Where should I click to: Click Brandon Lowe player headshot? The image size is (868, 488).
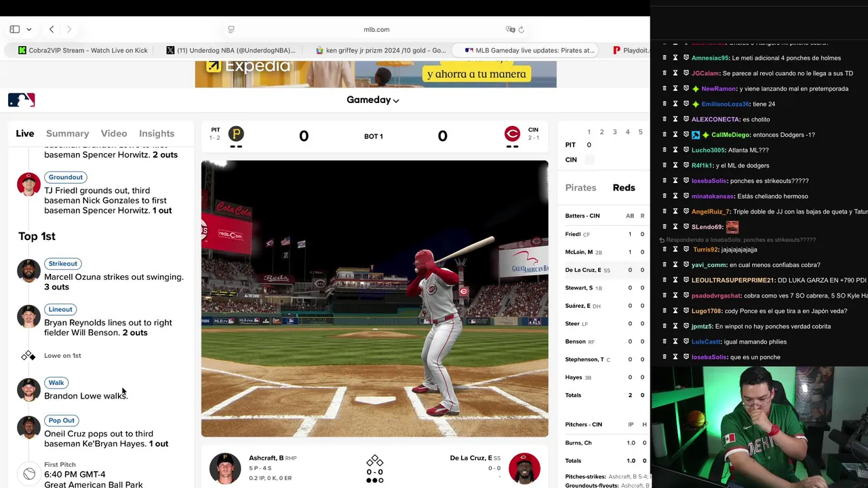click(28, 390)
